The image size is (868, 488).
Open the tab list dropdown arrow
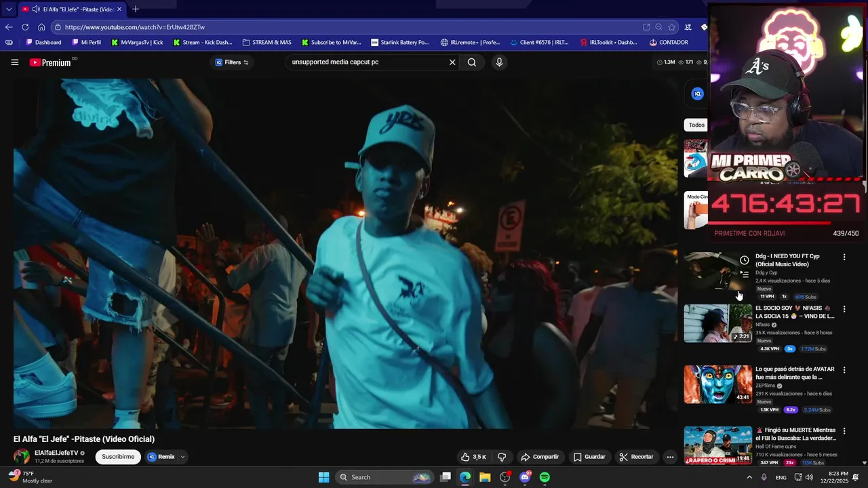pos(8,9)
